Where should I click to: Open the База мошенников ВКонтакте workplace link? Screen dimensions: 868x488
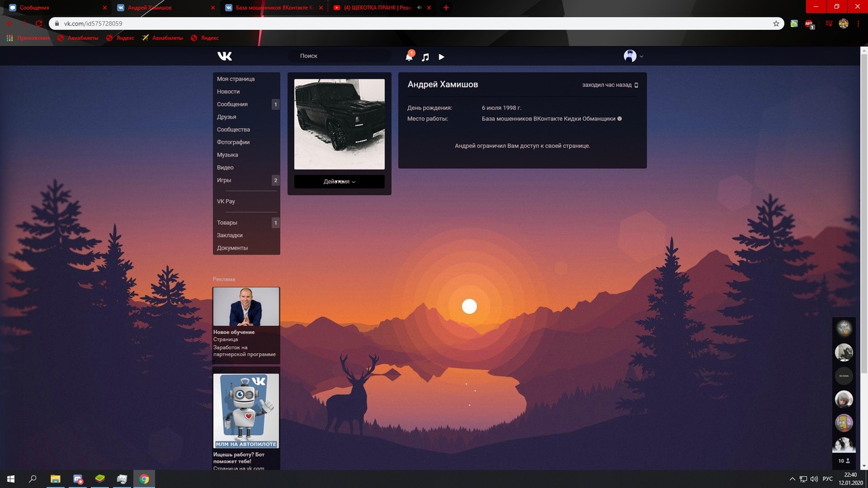[x=548, y=119]
